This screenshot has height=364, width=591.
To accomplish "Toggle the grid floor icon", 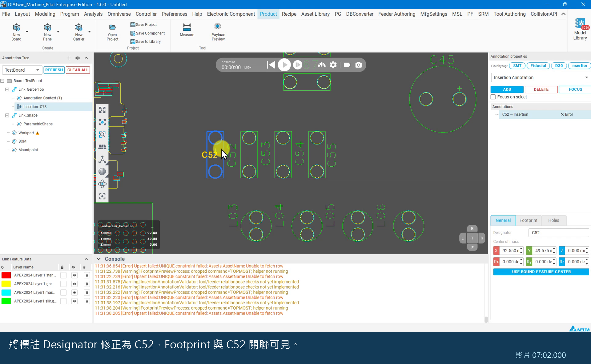I will tap(102, 147).
